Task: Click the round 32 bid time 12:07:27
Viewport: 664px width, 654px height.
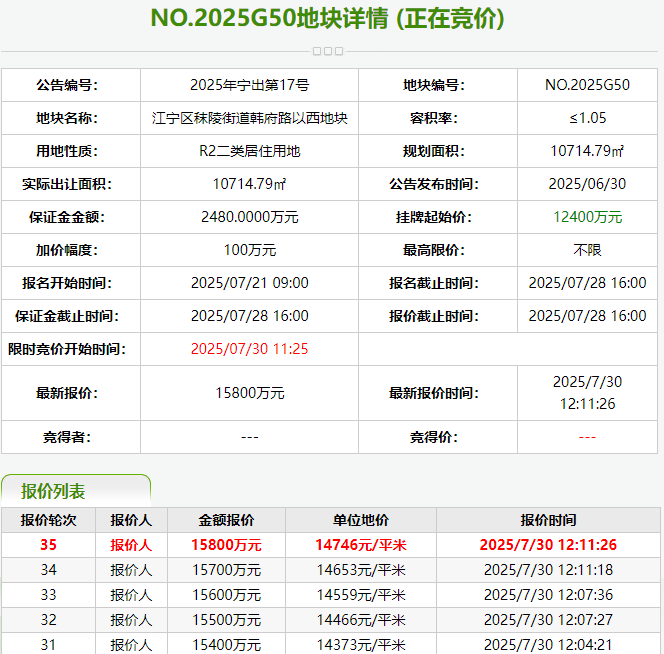Action: (x=547, y=620)
